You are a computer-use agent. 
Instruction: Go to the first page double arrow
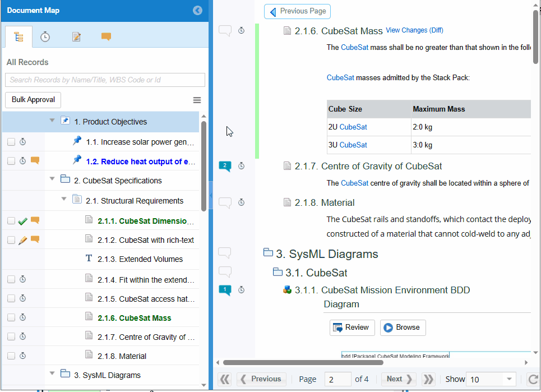point(225,379)
